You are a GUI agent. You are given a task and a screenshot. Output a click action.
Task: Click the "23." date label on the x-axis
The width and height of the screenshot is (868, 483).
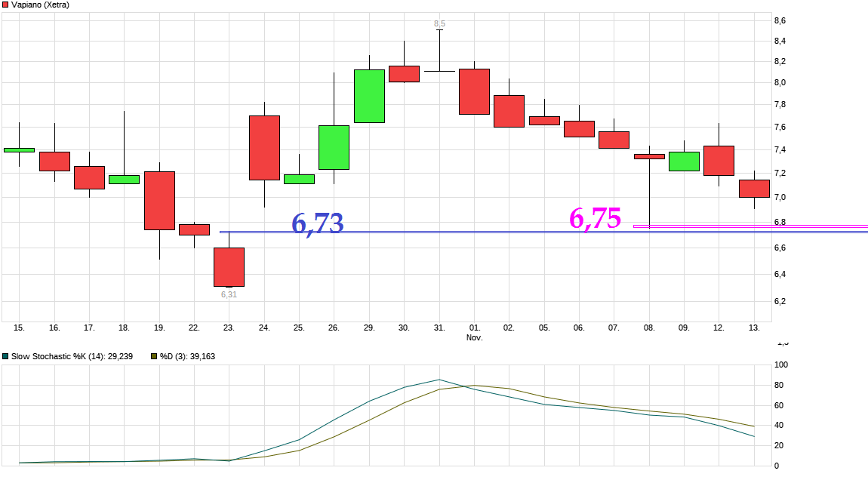click(228, 328)
